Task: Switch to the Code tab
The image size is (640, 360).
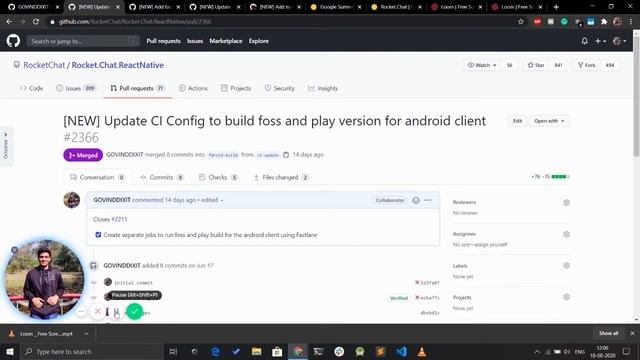Action: pos(31,88)
